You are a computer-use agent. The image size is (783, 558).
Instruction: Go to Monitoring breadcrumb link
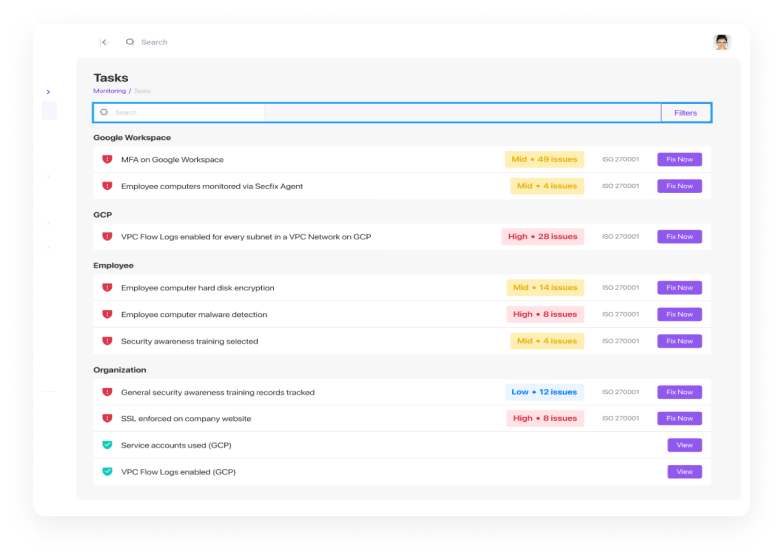point(109,91)
